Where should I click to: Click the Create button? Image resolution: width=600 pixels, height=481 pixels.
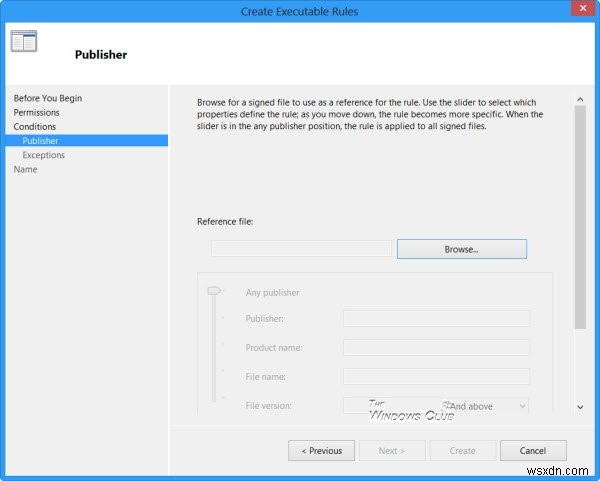pyautogui.click(x=463, y=451)
